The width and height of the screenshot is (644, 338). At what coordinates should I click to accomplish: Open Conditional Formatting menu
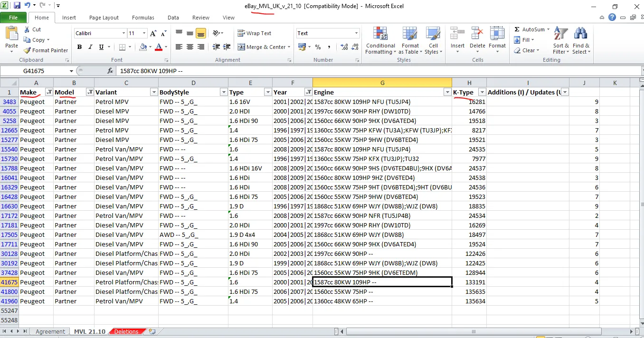[380, 41]
